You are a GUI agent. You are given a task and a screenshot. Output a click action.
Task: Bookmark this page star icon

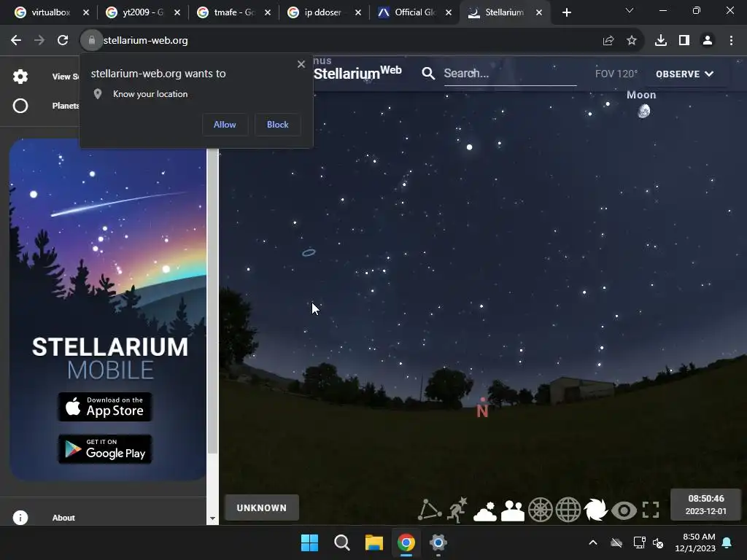coord(632,41)
